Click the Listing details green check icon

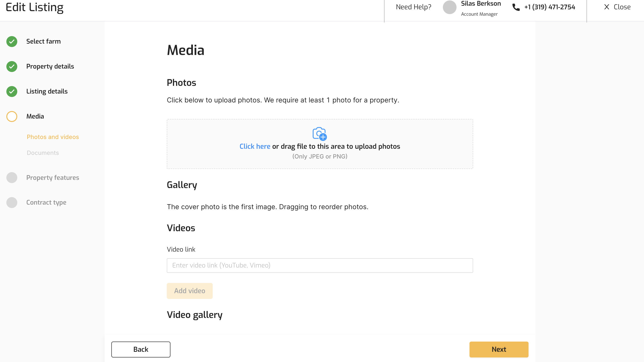pyautogui.click(x=12, y=92)
